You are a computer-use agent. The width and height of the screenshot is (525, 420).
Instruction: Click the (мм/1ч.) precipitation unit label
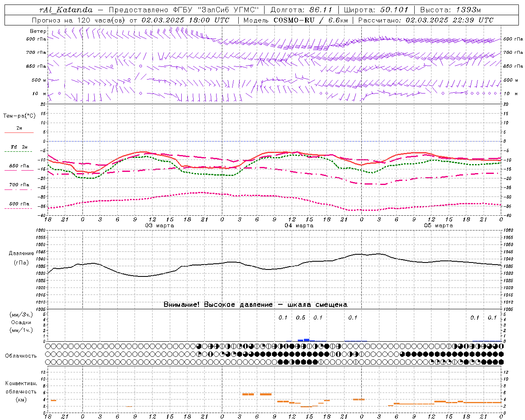click(x=21, y=331)
